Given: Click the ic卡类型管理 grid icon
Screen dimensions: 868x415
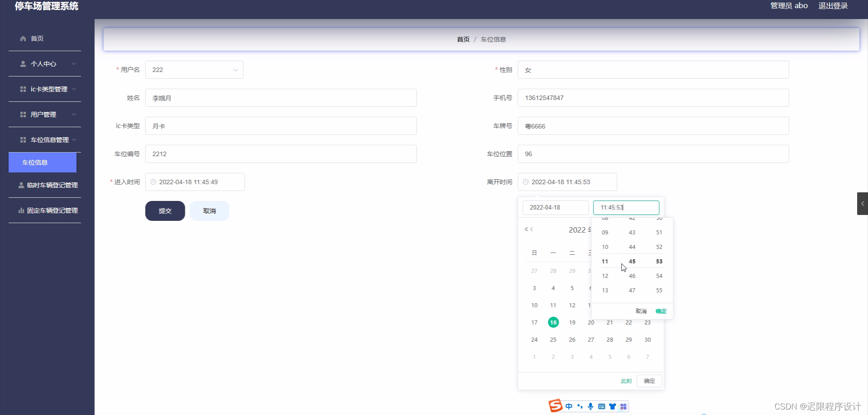Looking at the screenshot, I should point(23,89).
